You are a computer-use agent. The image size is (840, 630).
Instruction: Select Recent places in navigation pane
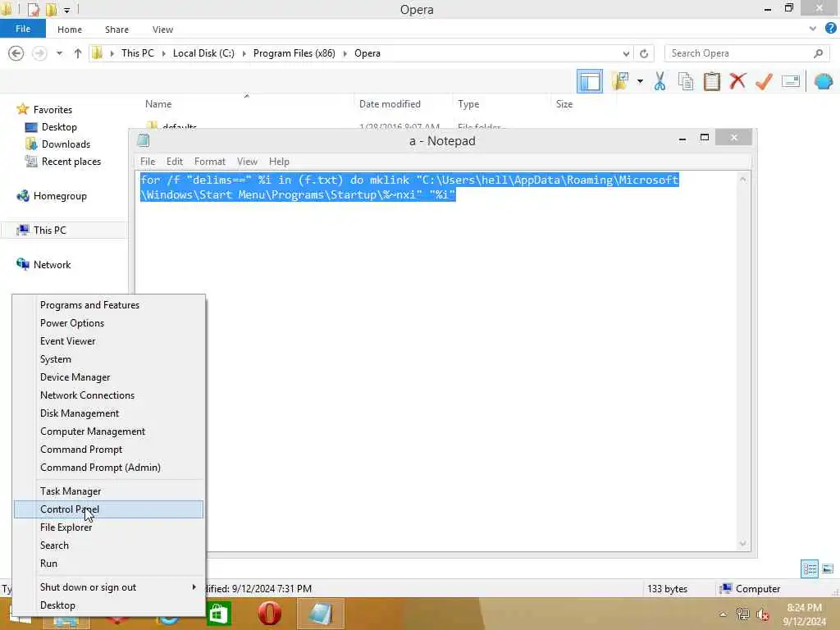(x=71, y=162)
